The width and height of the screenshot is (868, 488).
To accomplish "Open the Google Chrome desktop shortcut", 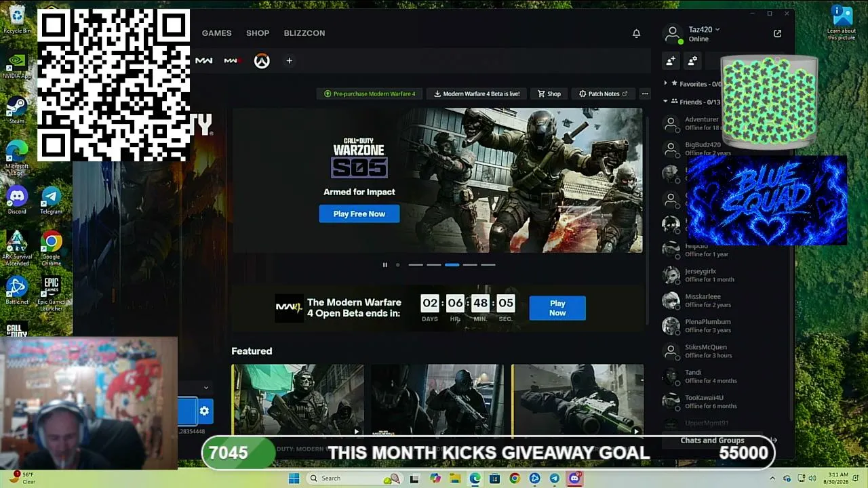I will click(51, 247).
